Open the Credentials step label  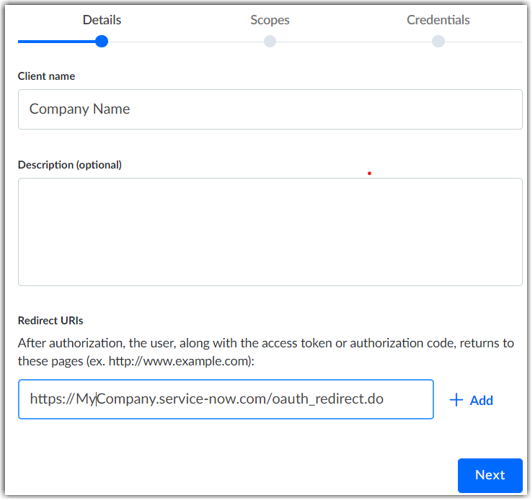coord(438,20)
